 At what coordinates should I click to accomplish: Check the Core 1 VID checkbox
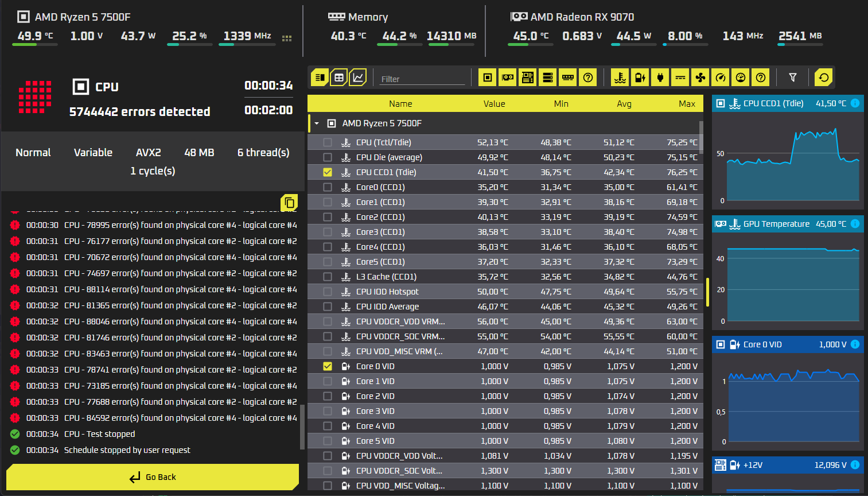click(328, 381)
